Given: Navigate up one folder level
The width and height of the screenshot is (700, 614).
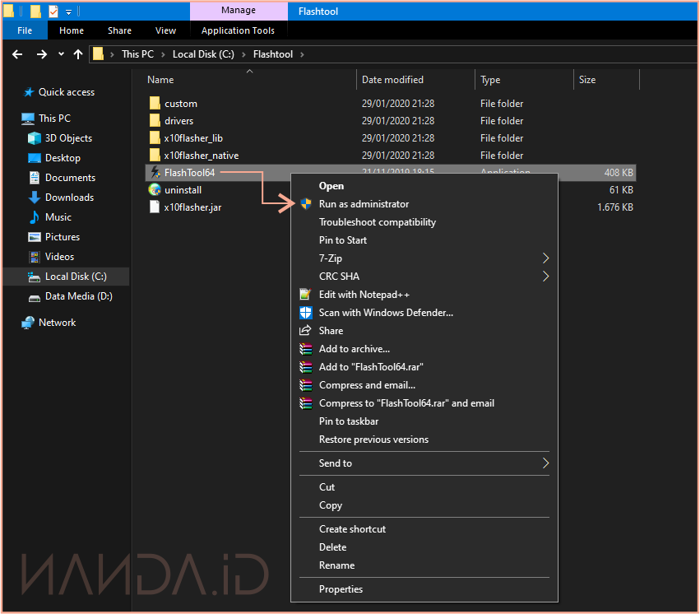Looking at the screenshot, I should tap(78, 54).
